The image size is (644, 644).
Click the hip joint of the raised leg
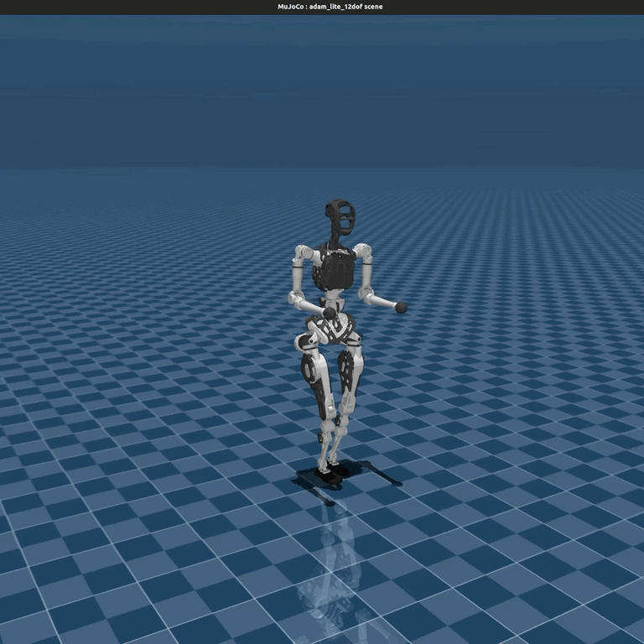tap(305, 340)
